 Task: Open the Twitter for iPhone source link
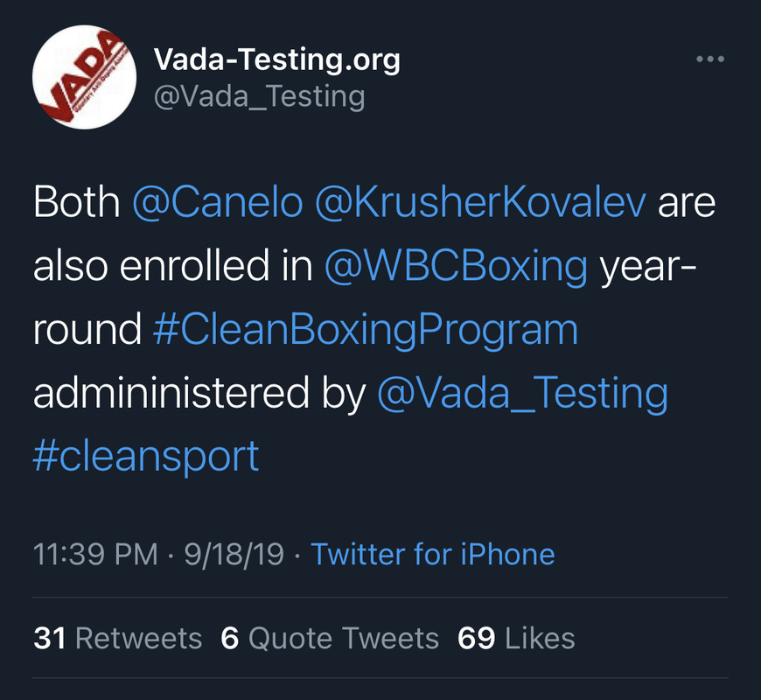click(x=433, y=555)
